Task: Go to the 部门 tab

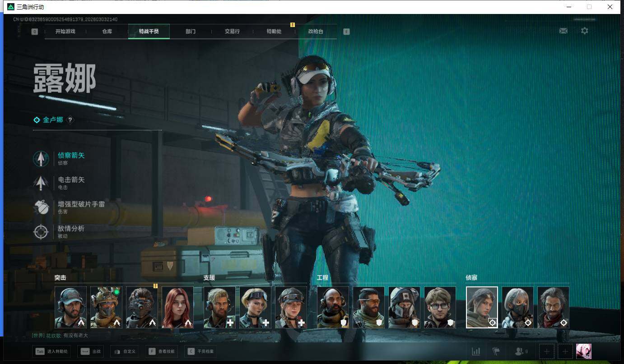Action: pyautogui.click(x=191, y=32)
